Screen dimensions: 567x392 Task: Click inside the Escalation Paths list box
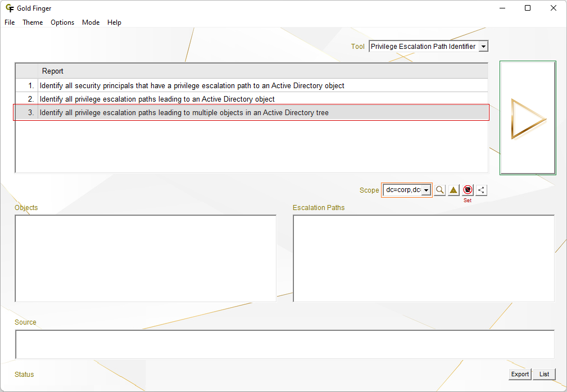coord(424,258)
